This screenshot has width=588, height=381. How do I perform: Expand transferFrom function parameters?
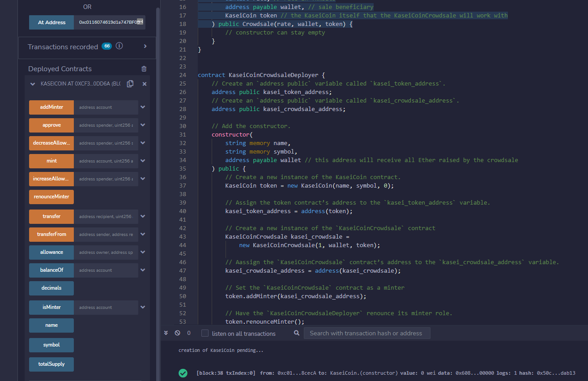(143, 234)
